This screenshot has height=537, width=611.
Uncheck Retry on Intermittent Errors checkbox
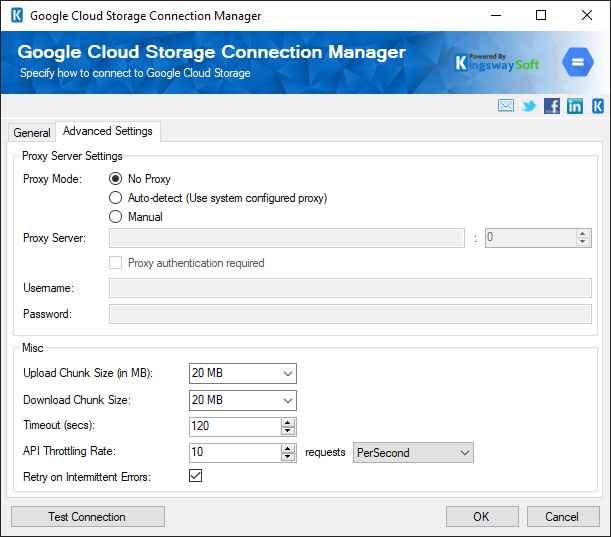[195, 476]
